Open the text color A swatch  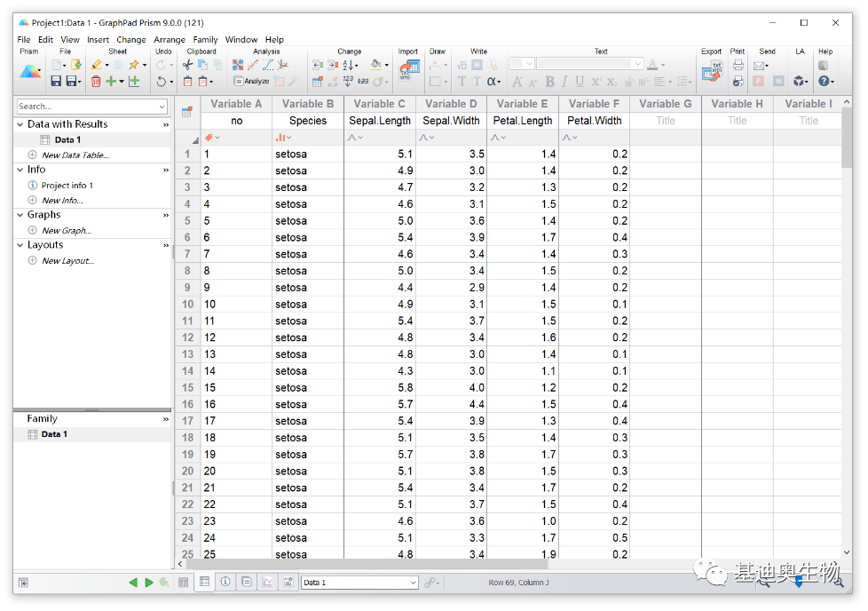[x=652, y=65]
